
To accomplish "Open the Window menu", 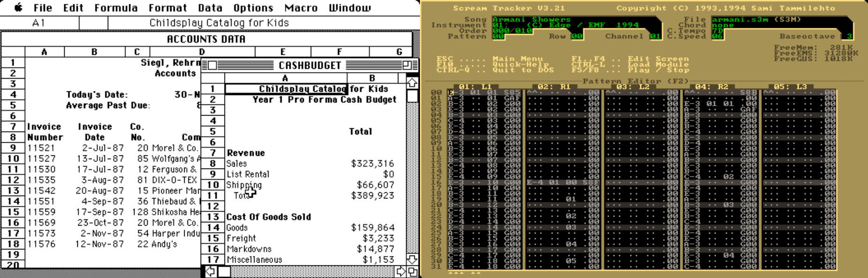I will pos(350,8).
